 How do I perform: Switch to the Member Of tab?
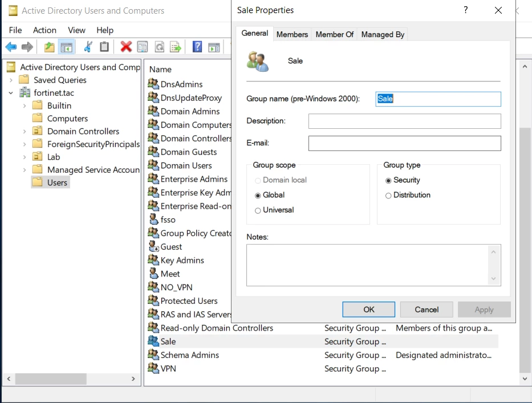coord(335,34)
